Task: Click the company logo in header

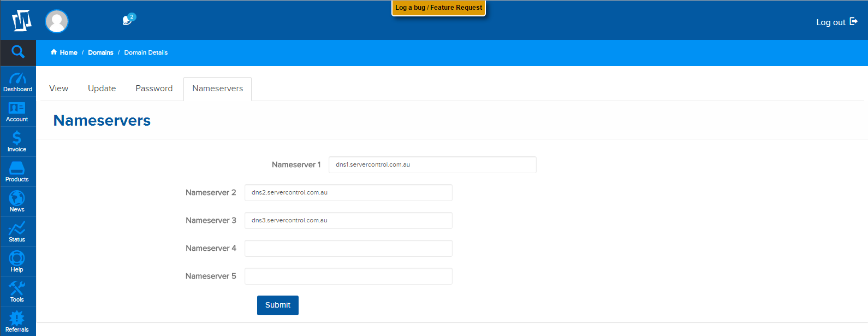Action: pos(22,21)
